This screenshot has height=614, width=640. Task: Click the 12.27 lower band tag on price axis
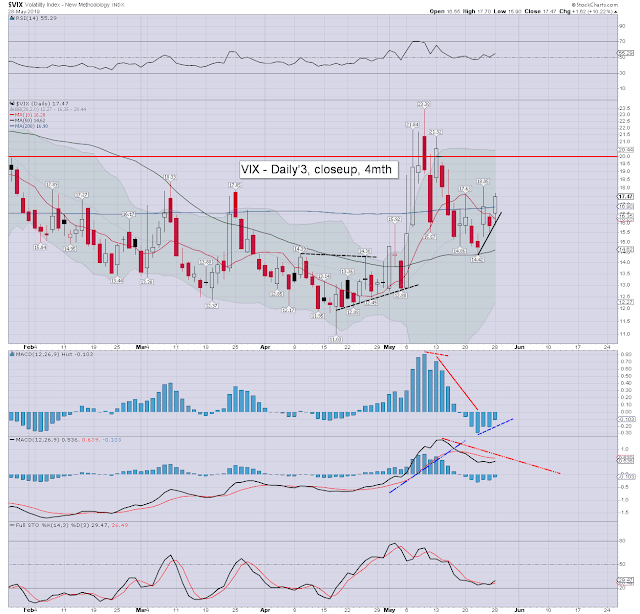[x=626, y=302]
